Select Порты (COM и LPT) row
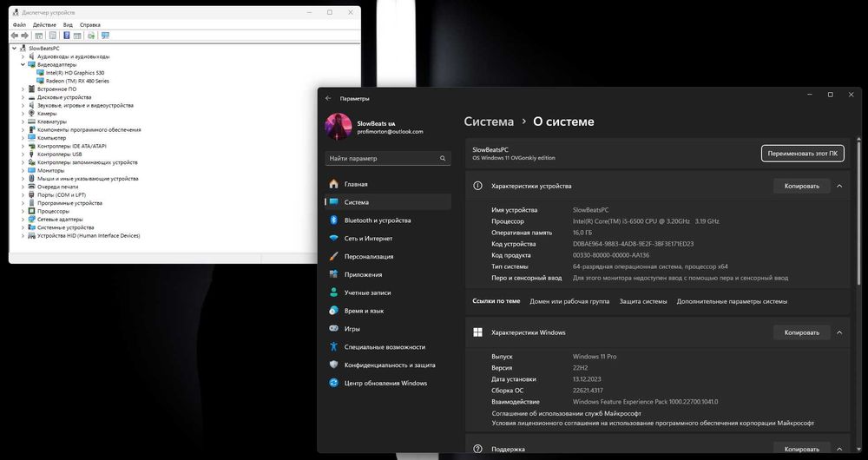The width and height of the screenshot is (868, 460). point(62,195)
